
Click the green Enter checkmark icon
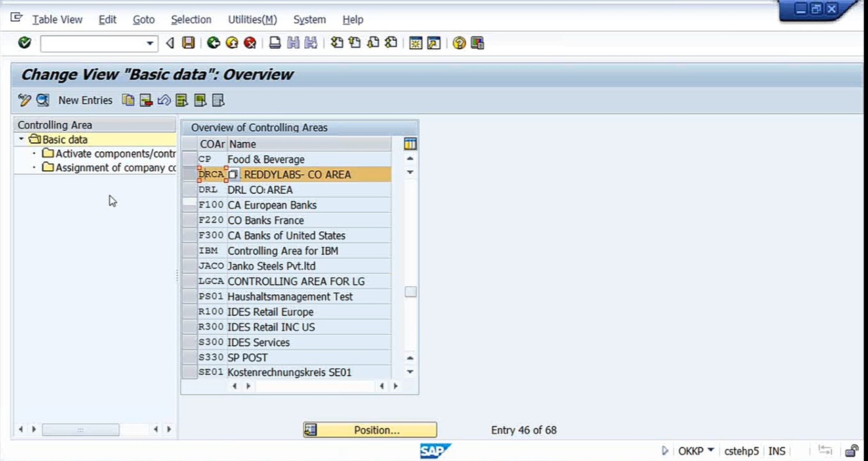click(x=25, y=43)
